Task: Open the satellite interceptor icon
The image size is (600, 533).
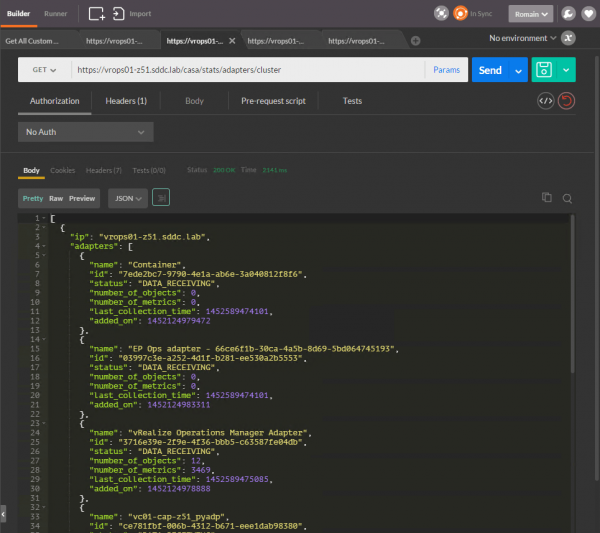Action: (441, 13)
